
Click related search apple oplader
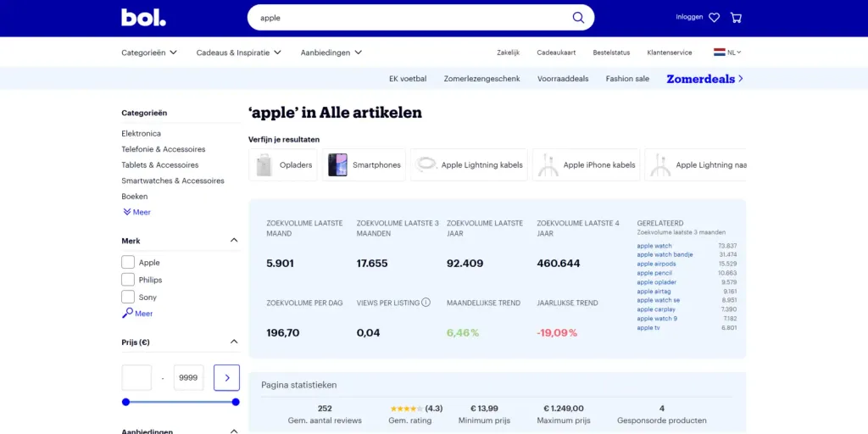(x=657, y=281)
